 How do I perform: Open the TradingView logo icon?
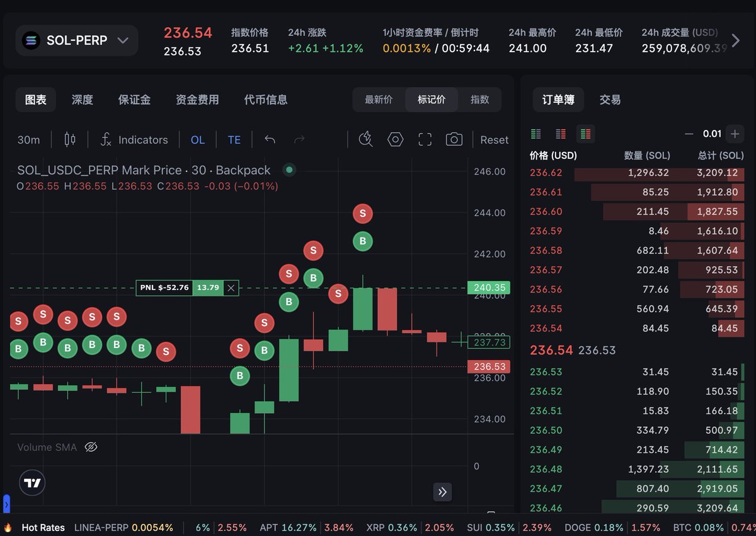31,482
